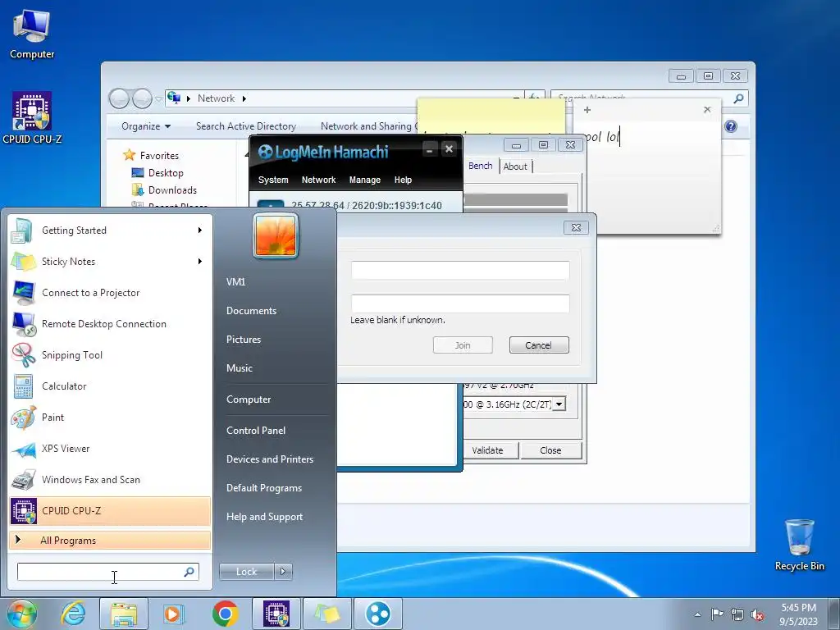This screenshot has height=630, width=840.
Task: Launch Windows Media Player from the taskbar
Action: tap(173, 614)
